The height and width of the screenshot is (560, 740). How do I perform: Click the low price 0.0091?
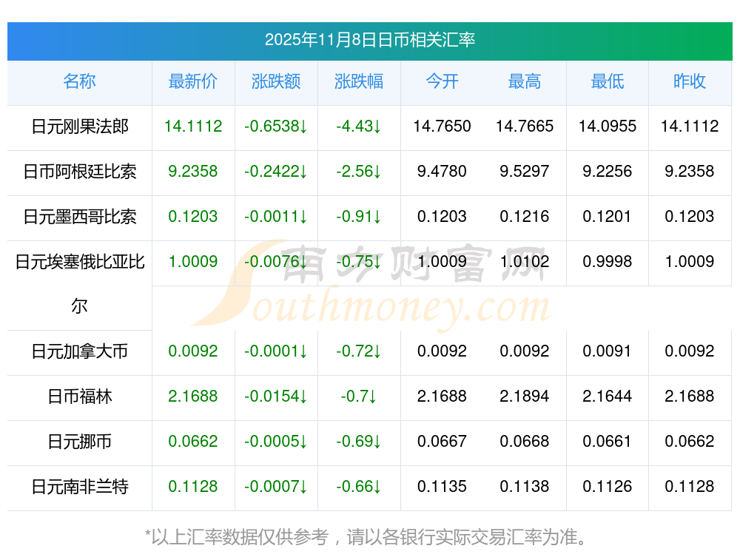point(608,351)
